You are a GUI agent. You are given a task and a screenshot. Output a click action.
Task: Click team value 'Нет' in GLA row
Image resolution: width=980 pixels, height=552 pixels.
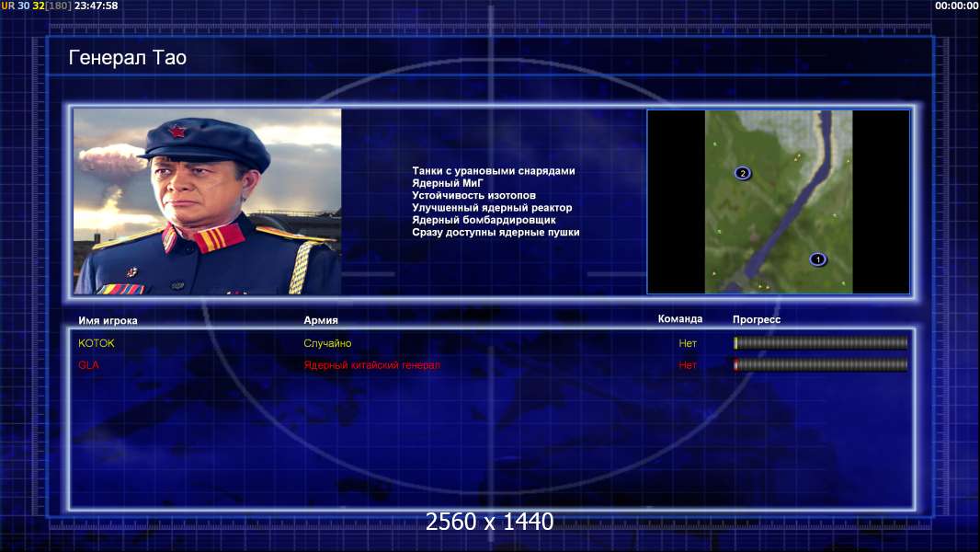[x=688, y=365]
